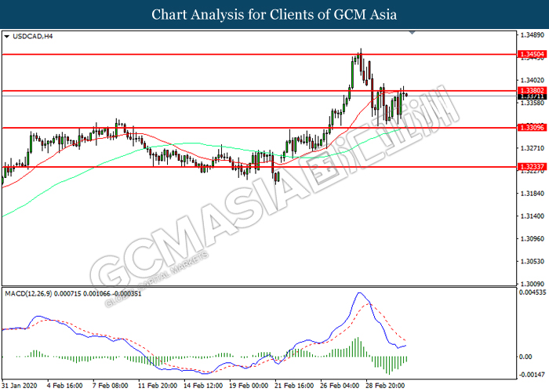The height and width of the screenshot is (392, 549).
Task: Click the MACD peak of the blue line
Action: (x=359, y=293)
